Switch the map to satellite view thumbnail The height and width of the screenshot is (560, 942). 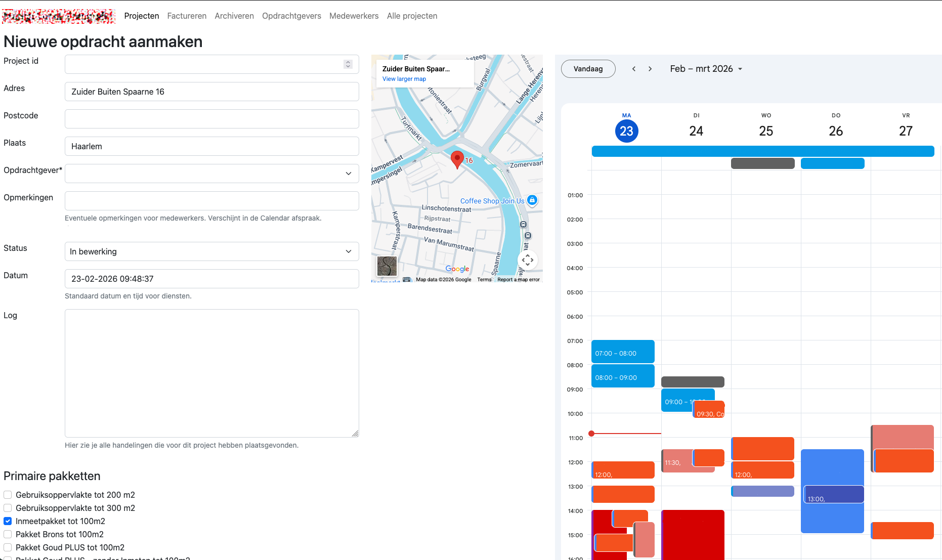387,266
